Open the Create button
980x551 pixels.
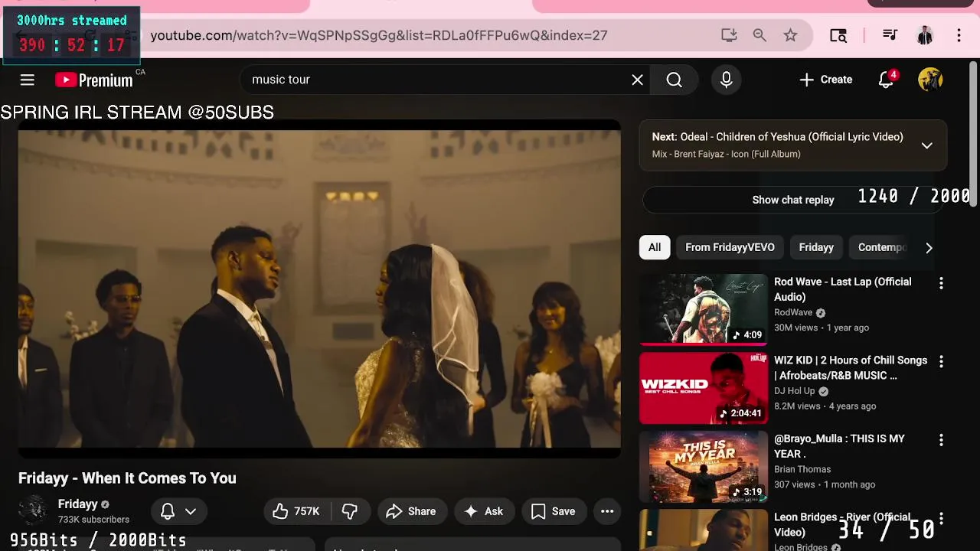click(x=825, y=80)
